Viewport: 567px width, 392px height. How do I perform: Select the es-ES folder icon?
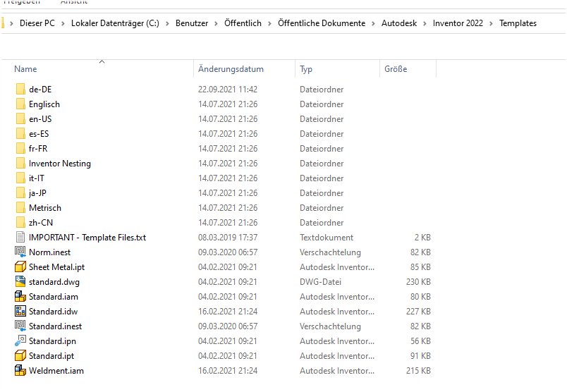click(20, 133)
